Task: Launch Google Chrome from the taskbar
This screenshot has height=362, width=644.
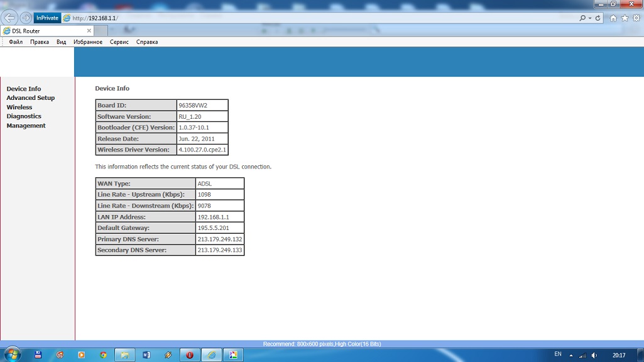Action: coord(103,354)
